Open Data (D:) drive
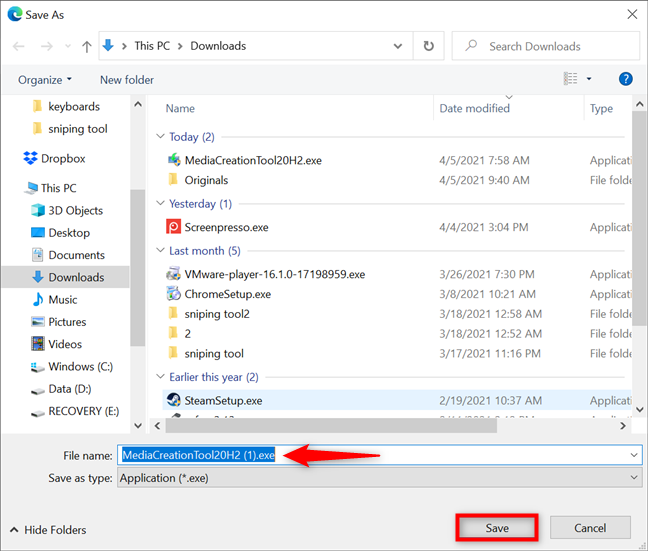Image resolution: width=648 pixels, height=551 pixels. click(61, 389)
